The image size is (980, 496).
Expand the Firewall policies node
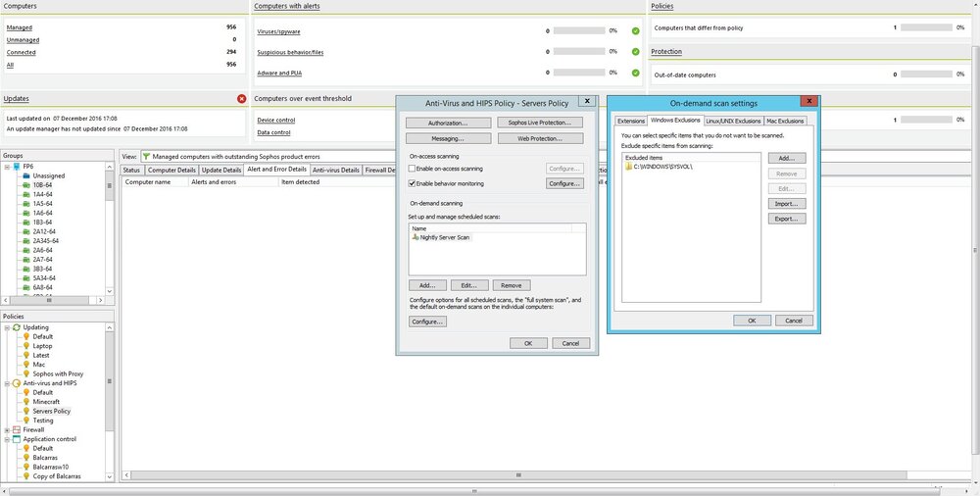7,429
